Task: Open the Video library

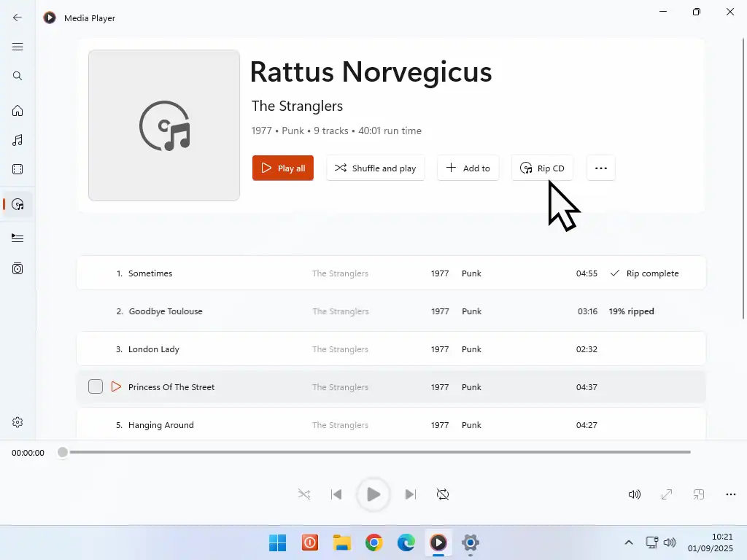Action: (18, 169)
